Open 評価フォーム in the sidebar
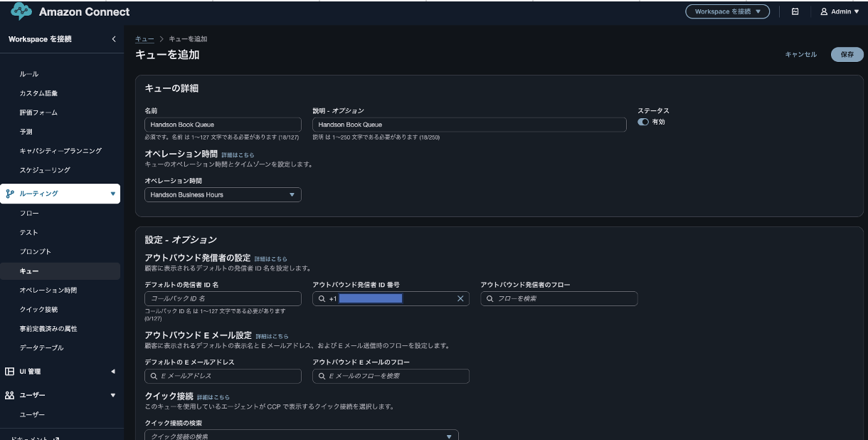This screenshot has width=868, height=440. [38, 112]
